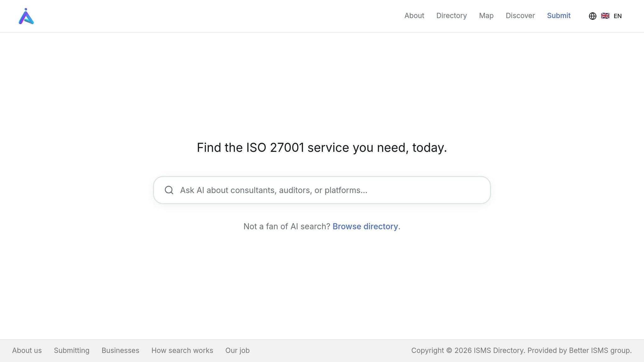Click How search works in footer

[182, 350]
